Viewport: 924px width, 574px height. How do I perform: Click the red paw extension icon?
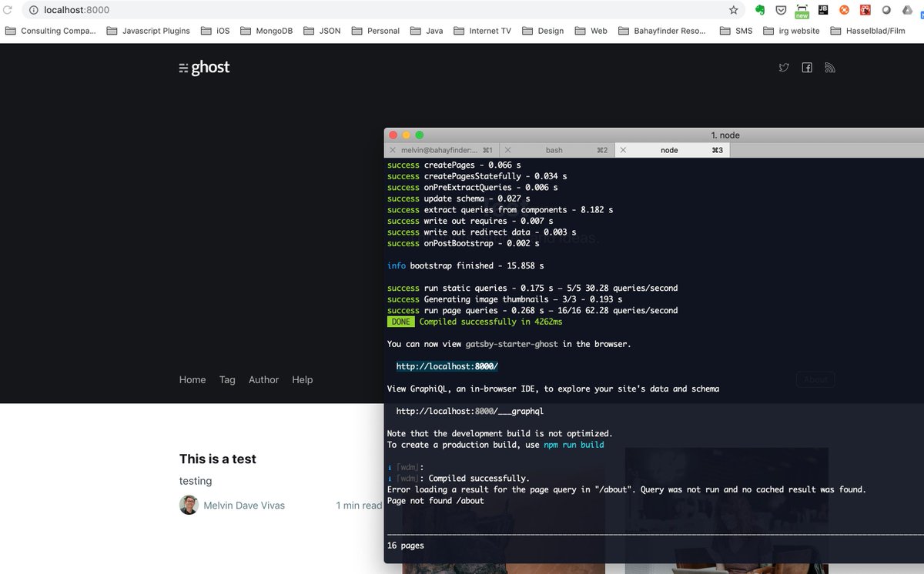point(865,10)
